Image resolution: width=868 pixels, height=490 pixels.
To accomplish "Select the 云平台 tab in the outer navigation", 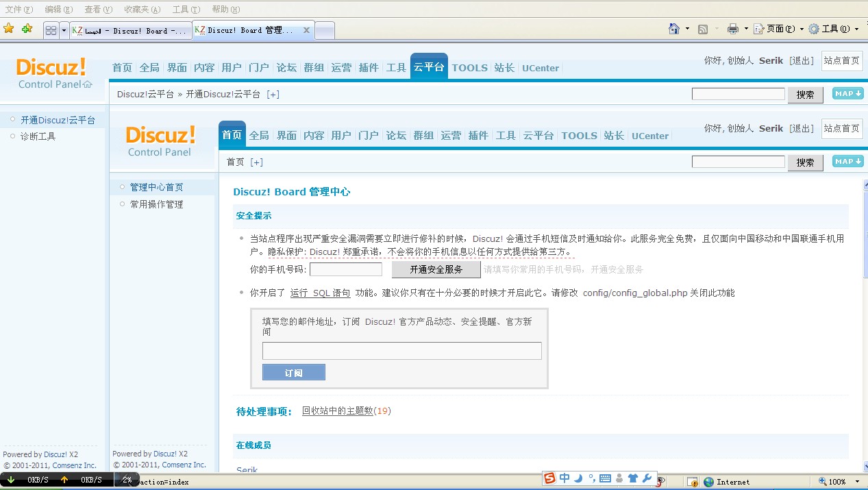I will (429, 67).
